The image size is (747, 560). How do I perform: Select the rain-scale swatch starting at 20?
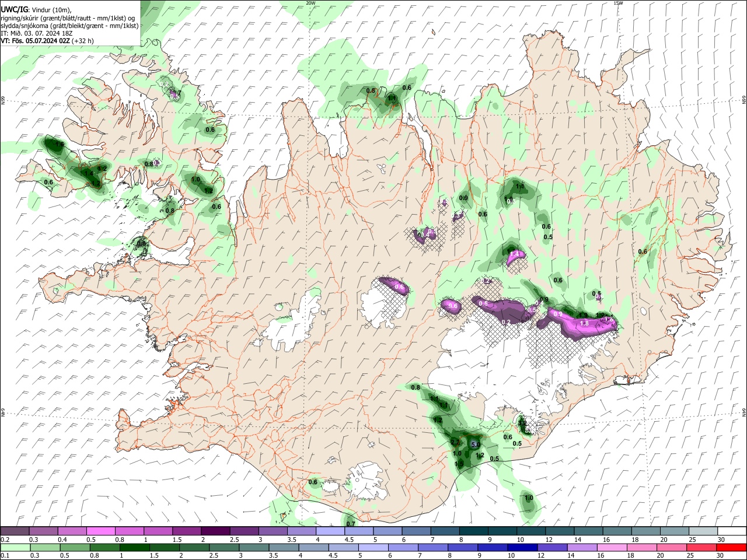(671, 548)
